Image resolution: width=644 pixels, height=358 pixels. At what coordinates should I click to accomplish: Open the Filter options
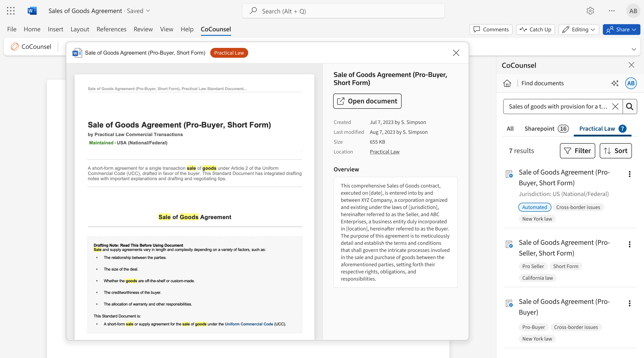(x=577, y=151)
